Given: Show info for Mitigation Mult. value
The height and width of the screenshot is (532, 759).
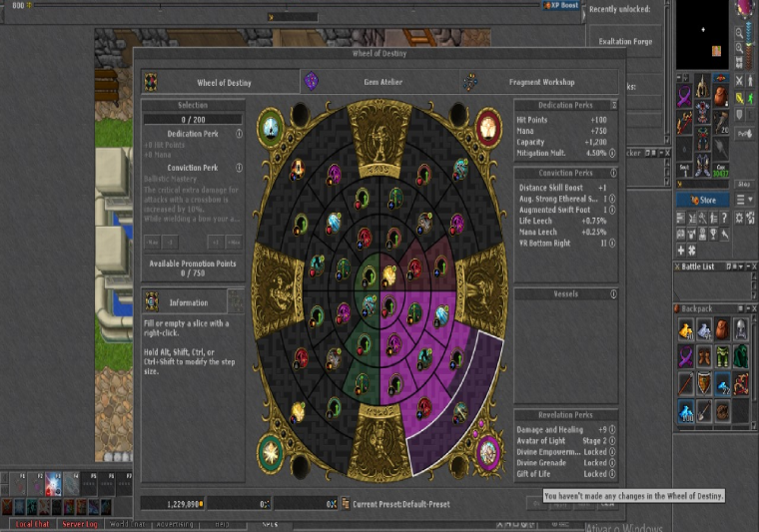Looking at the screenshot, I should [612, 153].
